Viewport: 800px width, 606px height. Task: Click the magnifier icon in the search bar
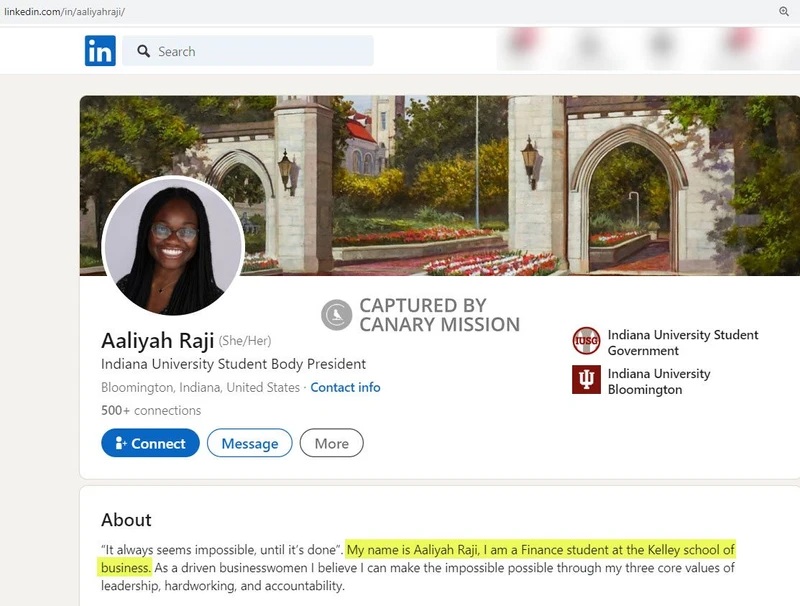pyautogui.click(x=143, y=51)
